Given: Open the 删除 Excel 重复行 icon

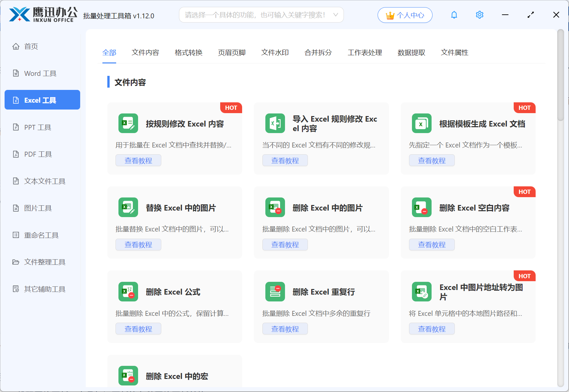Looking at the screenshot, I should click(x=275, y=291).
